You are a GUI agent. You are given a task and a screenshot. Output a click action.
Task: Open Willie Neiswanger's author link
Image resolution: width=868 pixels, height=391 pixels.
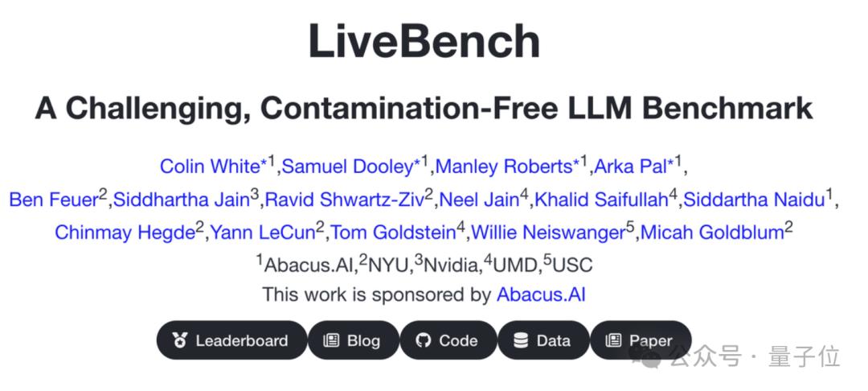coord(548,233)
